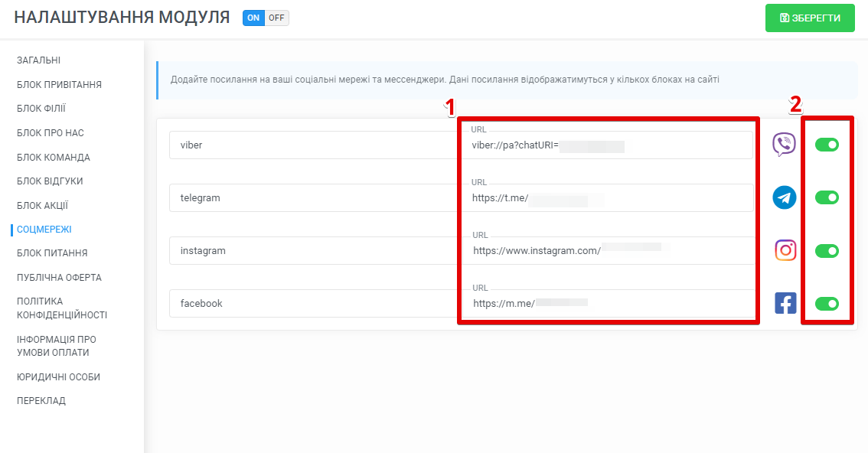Turn off the instagram toggle switch
This screenshot has height=453, width=868.
point(827,251)
